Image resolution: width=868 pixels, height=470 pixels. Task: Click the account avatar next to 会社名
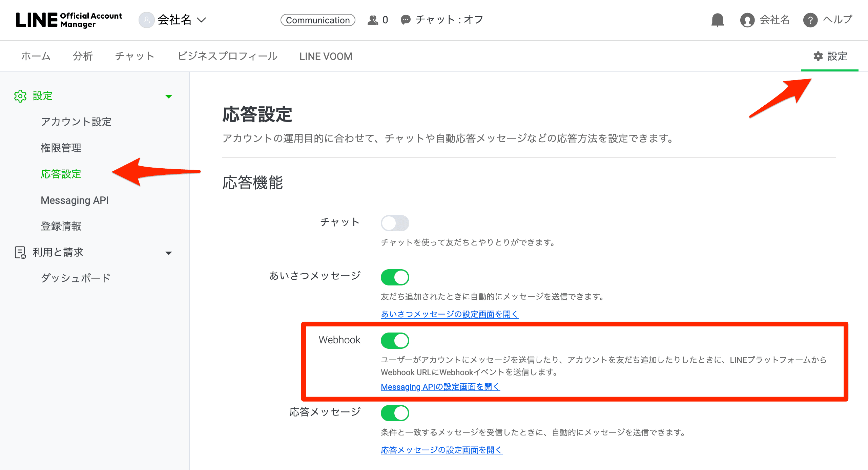[146, 20]
